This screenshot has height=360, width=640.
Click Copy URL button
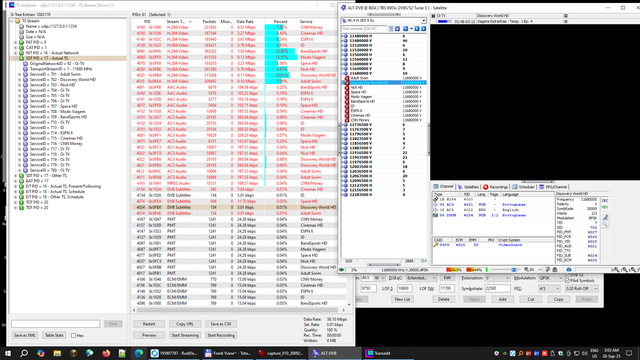pos(185,324)
